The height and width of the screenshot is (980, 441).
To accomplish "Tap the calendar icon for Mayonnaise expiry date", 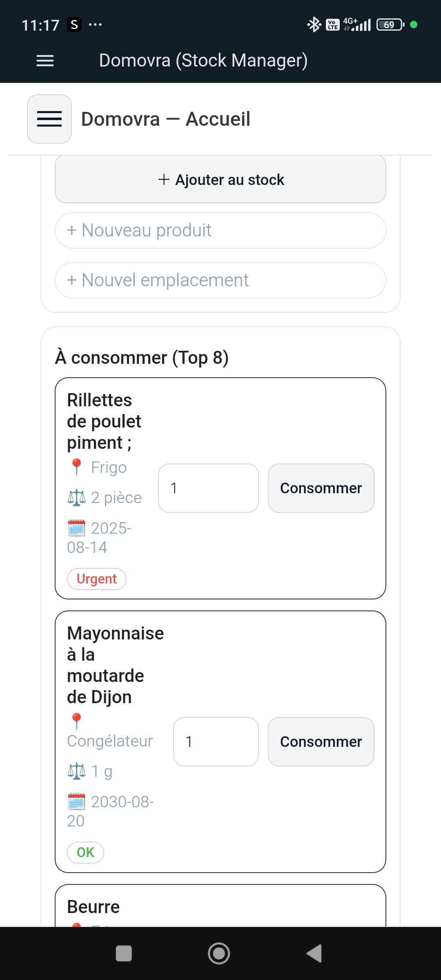I will 76,801.
